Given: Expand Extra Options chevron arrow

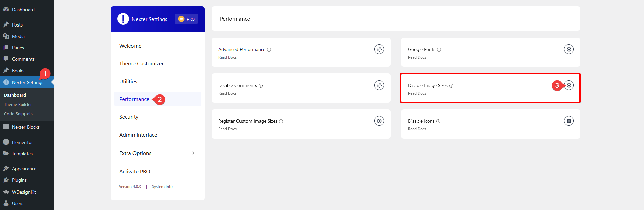Looking at the screenshot, I should (x=193, y=153).
